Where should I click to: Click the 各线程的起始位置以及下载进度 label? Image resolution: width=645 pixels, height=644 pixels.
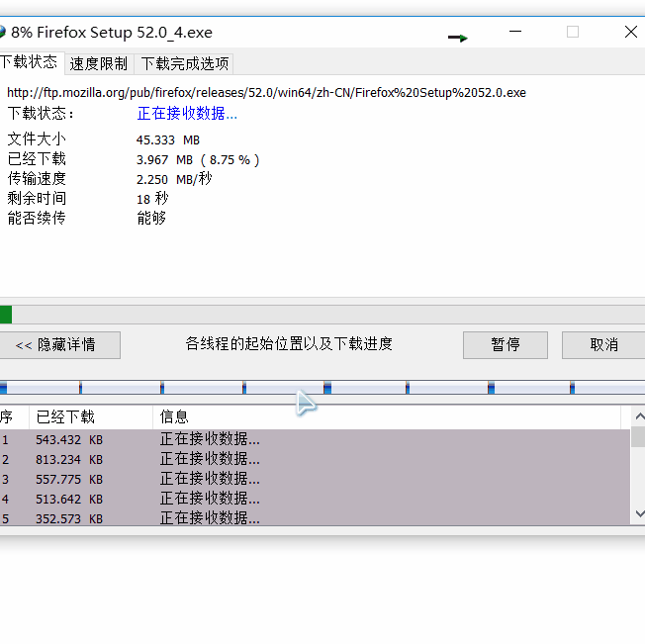click(289, 344)
